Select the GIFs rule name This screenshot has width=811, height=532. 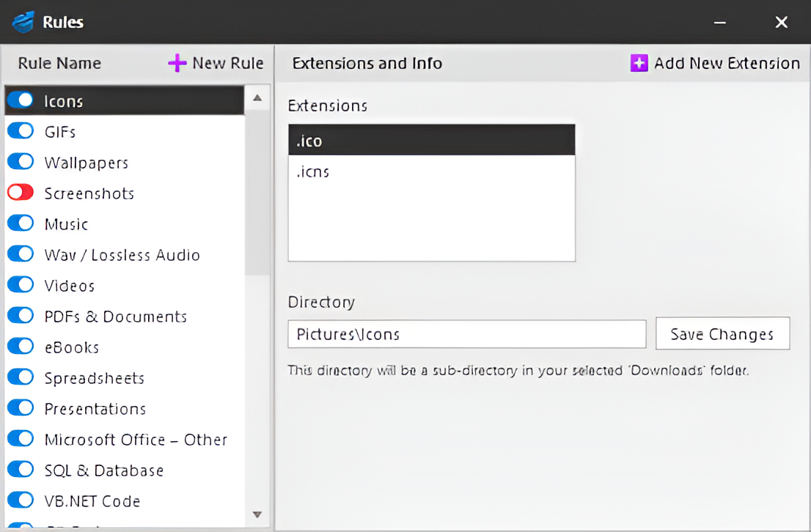[60, 132]
